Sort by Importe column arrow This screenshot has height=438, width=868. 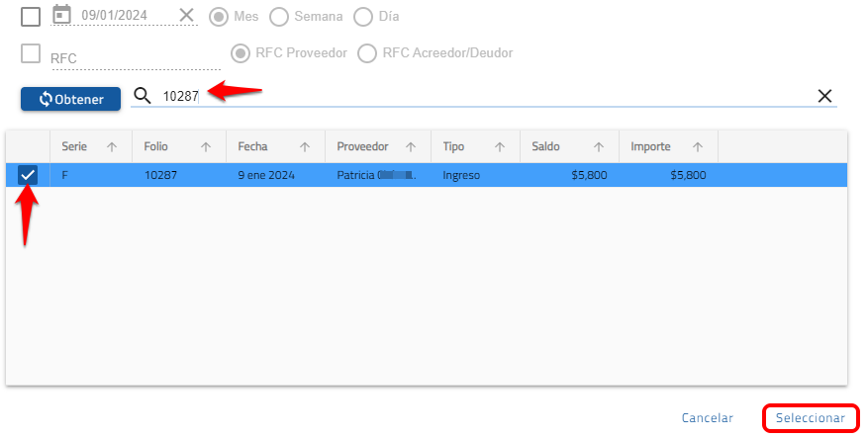698,146
